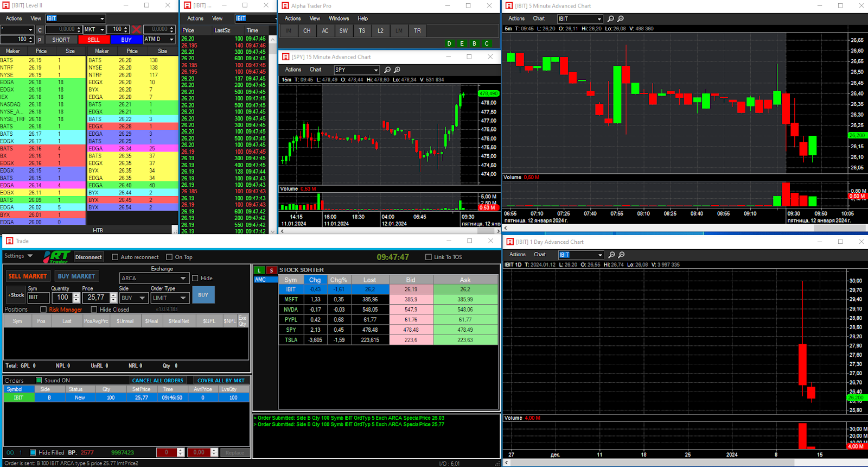This screenshot has height=467, width=868.
Task: Click the C button in Level II window
Action: [40, 30]
